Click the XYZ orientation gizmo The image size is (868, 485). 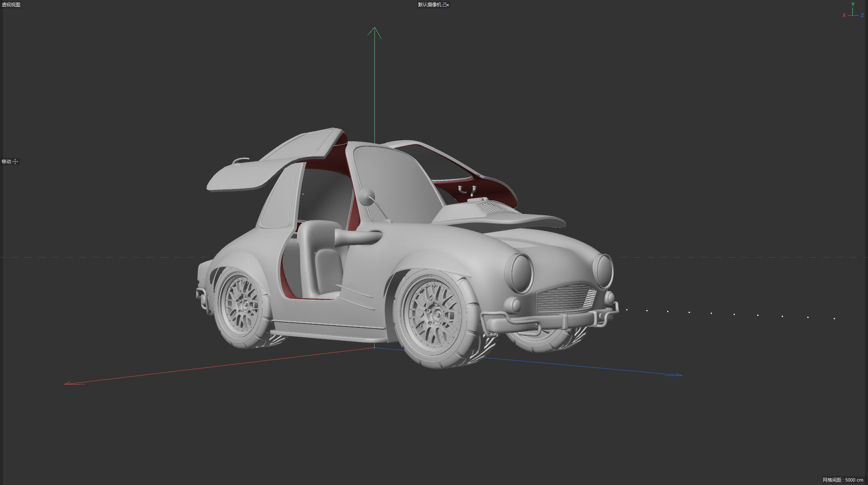(853, 11)
